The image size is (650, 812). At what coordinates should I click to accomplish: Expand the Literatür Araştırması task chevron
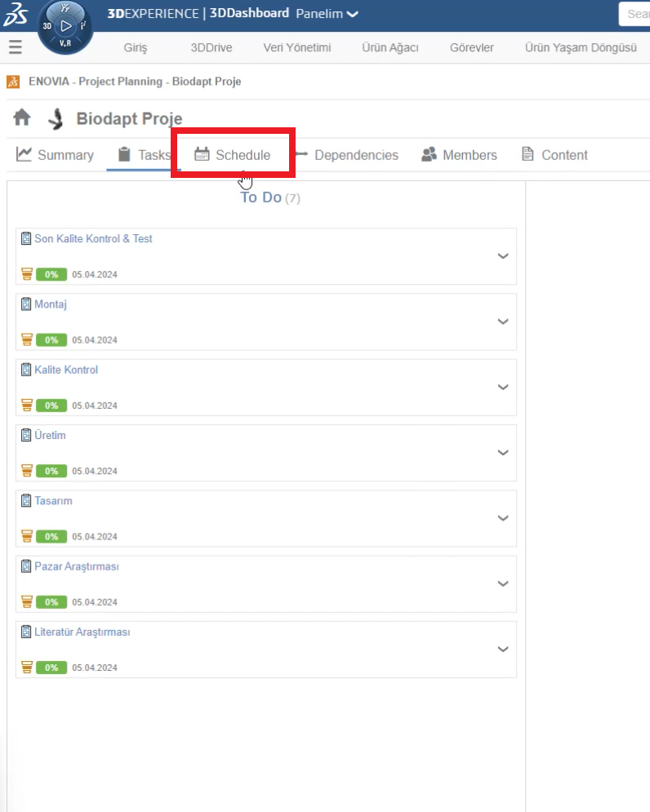click(x=503, y=650)
